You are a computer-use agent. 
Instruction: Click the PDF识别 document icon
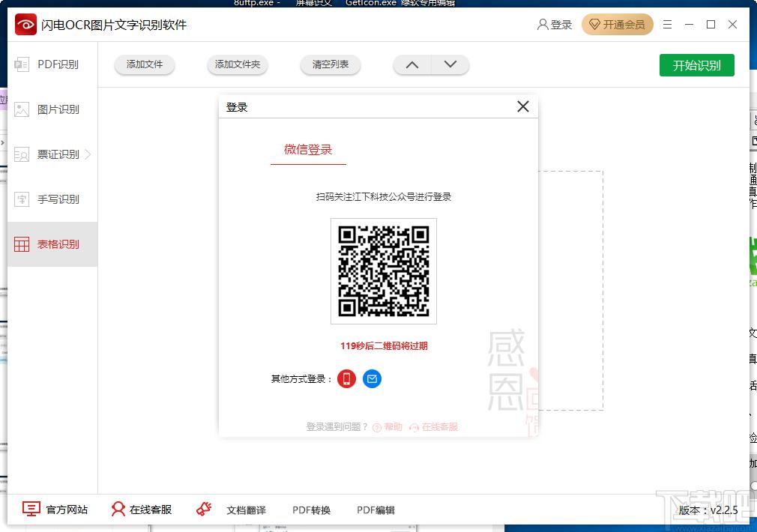pyautogui.click(x=22, y=64)
